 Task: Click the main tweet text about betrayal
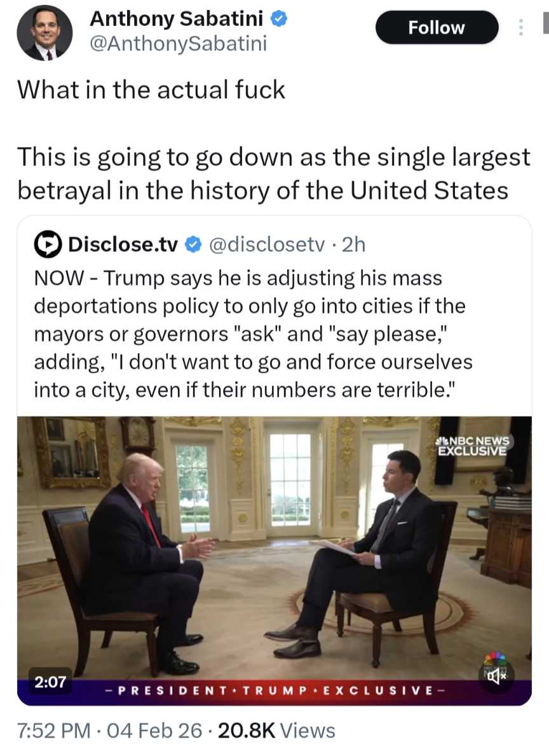click(x=274, y=174)
